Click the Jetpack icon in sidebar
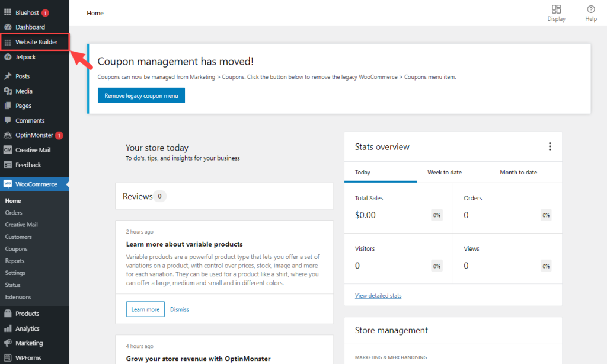Image resolution: width=607 pixels, height=364 pixels. pyautogui.click(x=8, y=57)
